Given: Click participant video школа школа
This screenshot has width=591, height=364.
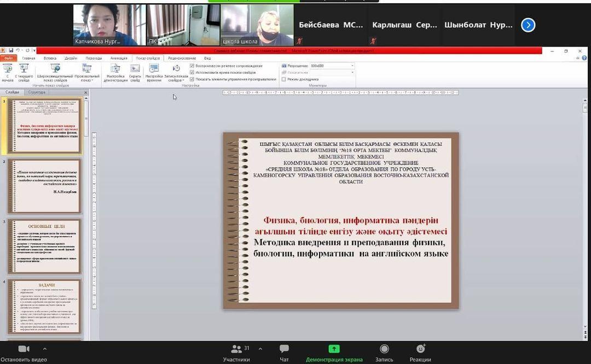Looking at the screenshot, I should (257, 25).
